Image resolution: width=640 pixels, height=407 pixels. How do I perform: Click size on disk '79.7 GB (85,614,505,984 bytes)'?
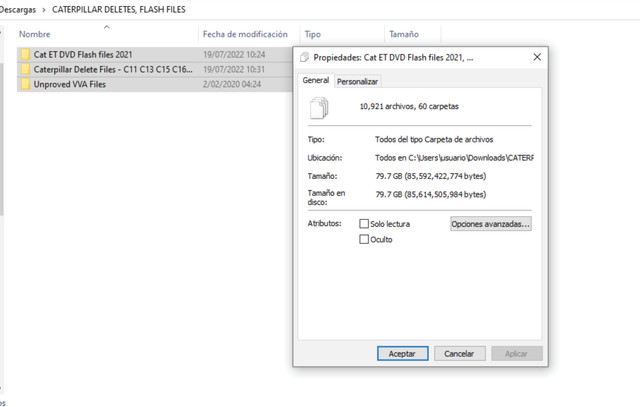point(431,194)
